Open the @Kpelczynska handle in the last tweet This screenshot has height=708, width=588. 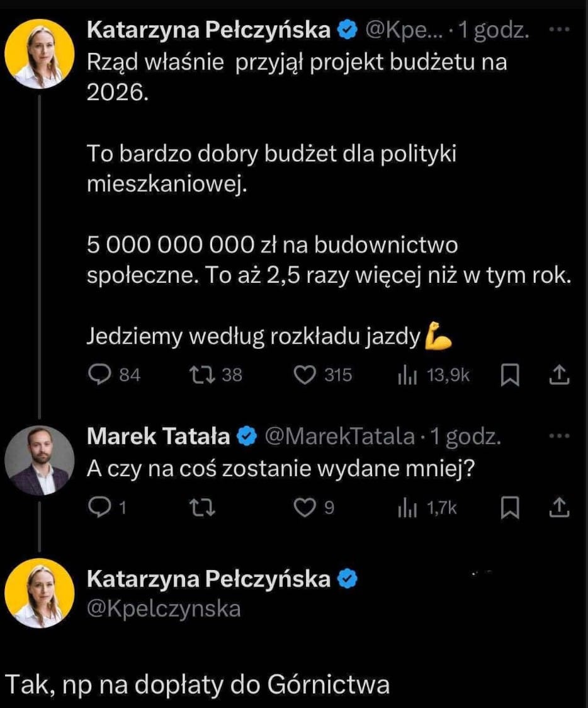[x=164, y=609]
